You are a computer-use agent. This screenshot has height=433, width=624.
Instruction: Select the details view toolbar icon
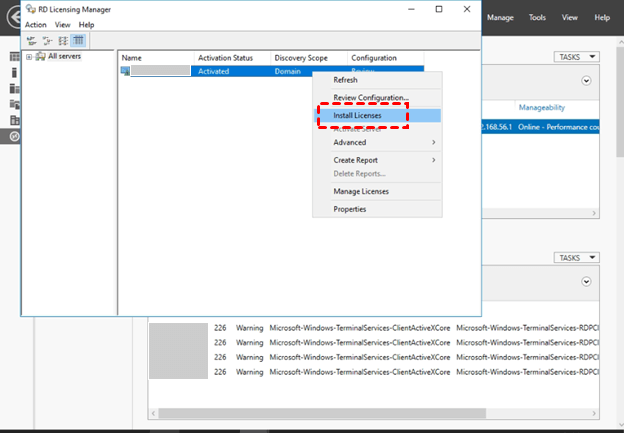pyautogui.click(x=78, y=40)
